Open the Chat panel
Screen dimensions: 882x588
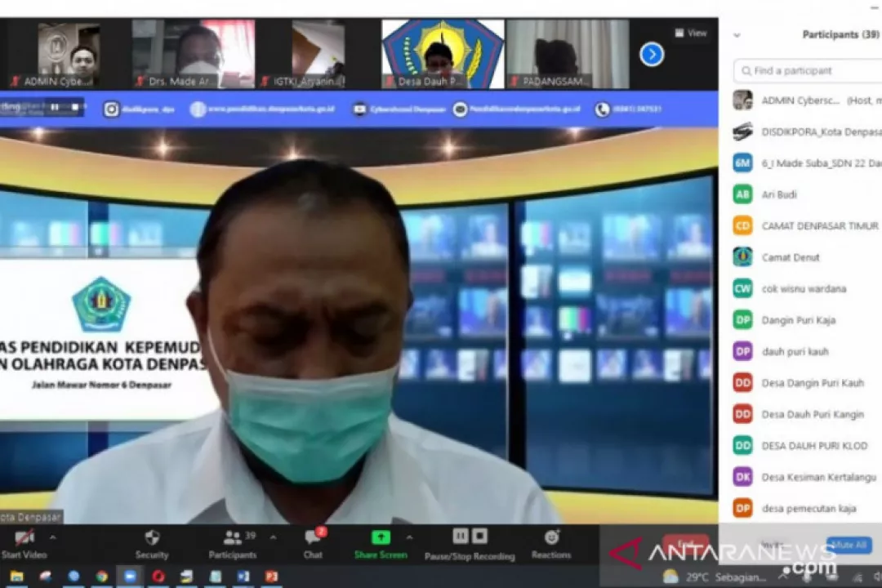click(313, 537)
